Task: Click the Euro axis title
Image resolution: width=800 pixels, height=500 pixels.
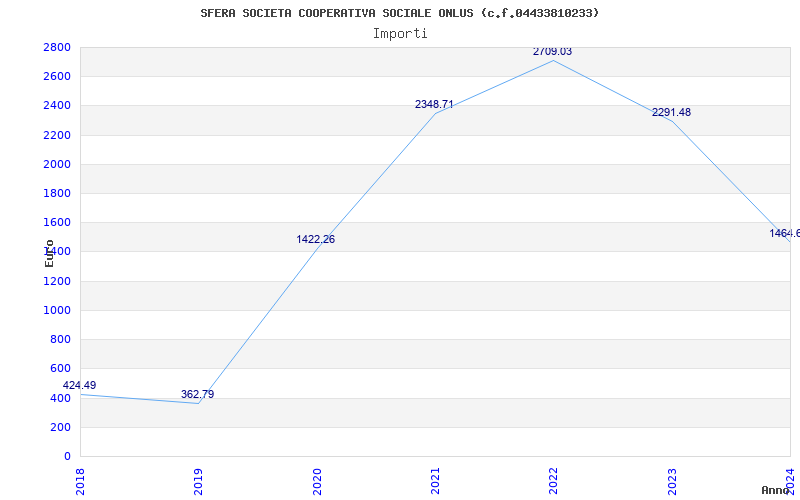Action: (x=49, y=254)
